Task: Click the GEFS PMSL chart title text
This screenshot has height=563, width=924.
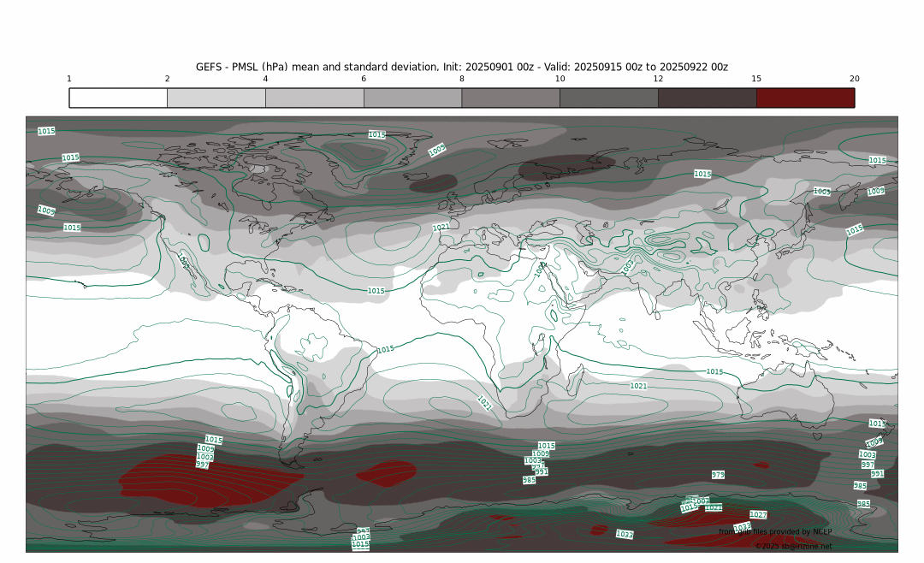Action: [461, 67]
